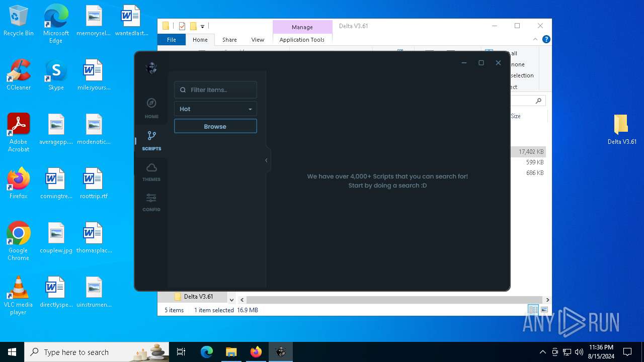Select the Adobe Acrobat desktop shortcut
The width and height of the screenshot is (644, 362).
point(19,133)
